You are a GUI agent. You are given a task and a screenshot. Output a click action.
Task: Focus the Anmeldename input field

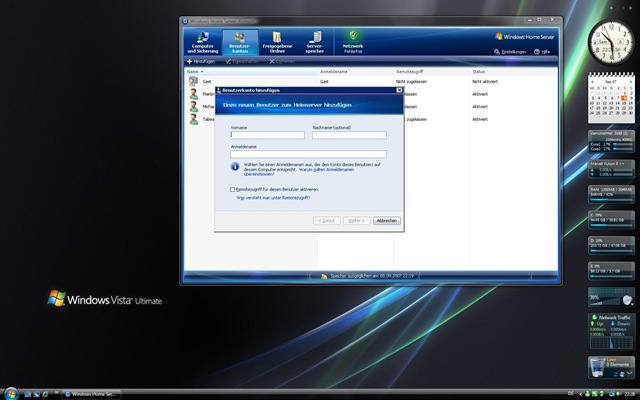point(309,154)
